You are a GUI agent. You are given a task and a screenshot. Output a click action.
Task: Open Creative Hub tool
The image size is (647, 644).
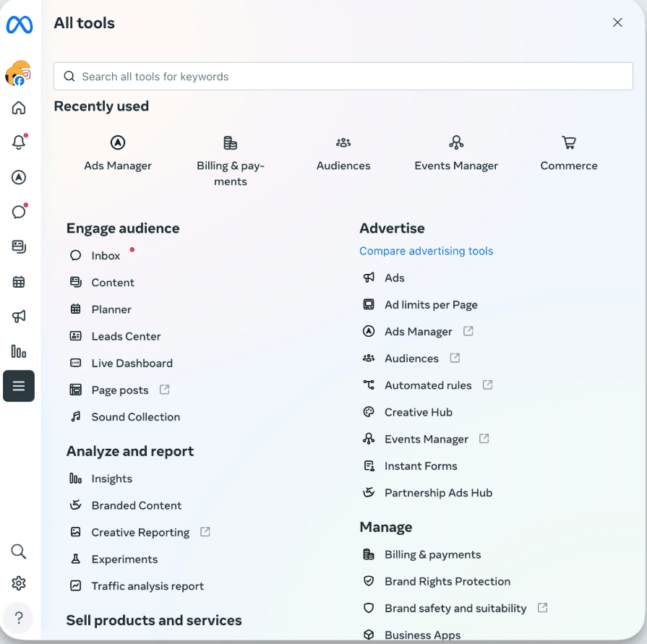pyautogui.click(x=408, y=412)
